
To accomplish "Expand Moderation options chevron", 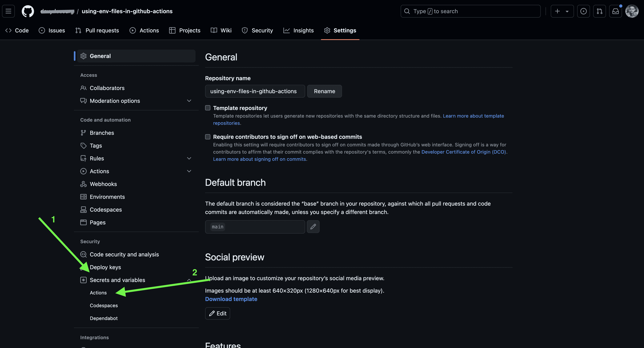I will [189, 101].
